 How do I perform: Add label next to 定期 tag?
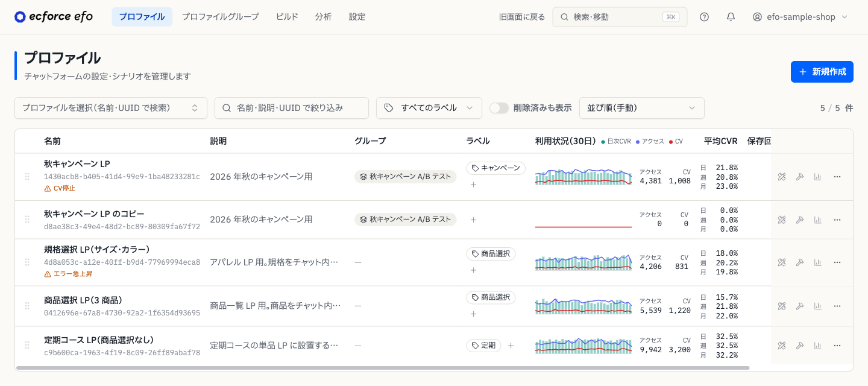(511, 346)
